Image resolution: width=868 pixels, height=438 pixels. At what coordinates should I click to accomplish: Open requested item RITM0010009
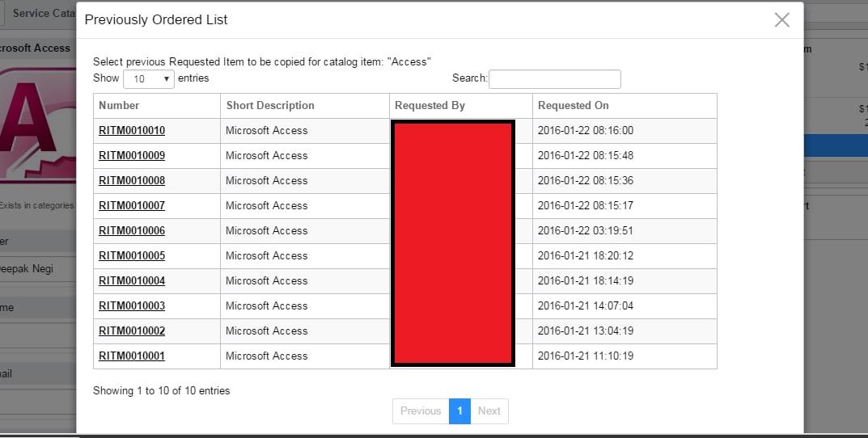[132, 155]
